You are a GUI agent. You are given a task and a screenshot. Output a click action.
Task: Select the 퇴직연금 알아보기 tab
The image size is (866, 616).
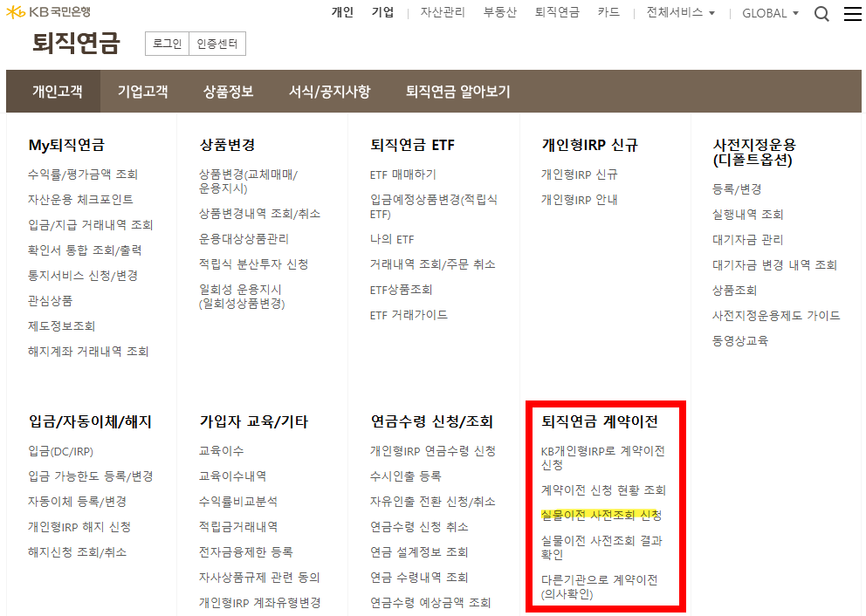457,91
